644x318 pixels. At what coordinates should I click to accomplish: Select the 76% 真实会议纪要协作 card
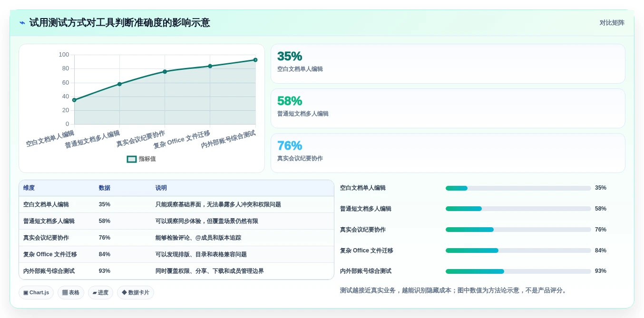[x=448, y=153]
